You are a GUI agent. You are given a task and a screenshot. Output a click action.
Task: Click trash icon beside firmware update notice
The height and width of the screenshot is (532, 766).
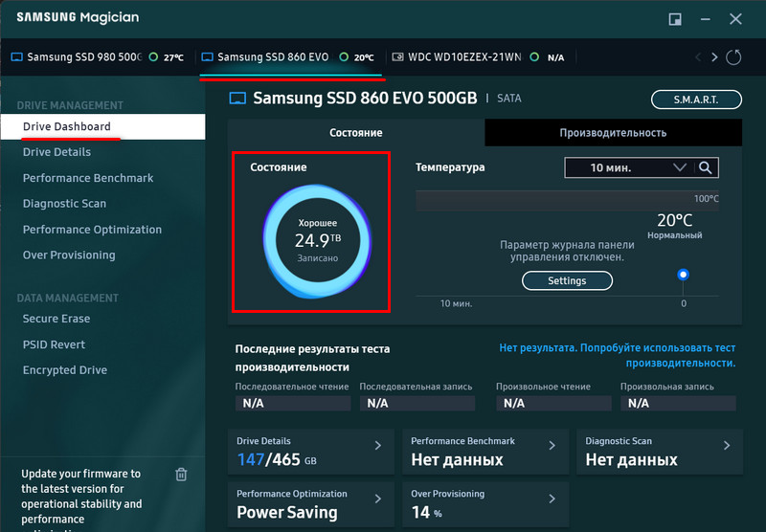point(181,474)
